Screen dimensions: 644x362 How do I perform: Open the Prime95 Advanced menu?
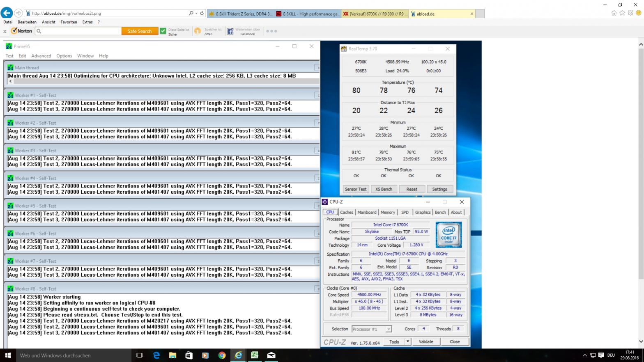click(x=41, y=56)
